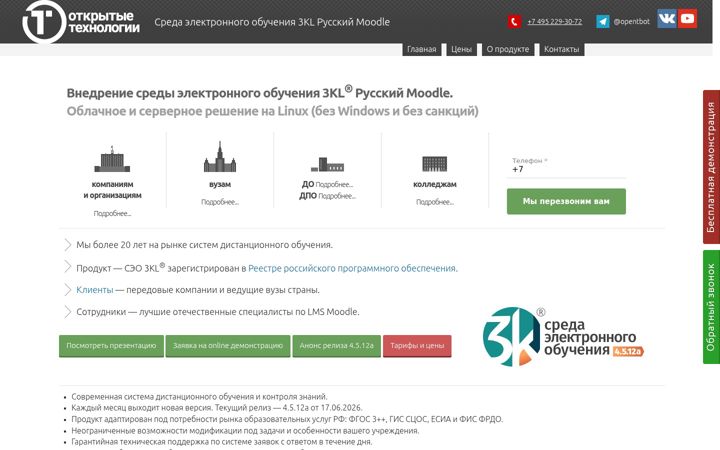The width and height of the screenshot is (720, 450).
Task: Focus the Телефон input field
Action: point(566,167)
